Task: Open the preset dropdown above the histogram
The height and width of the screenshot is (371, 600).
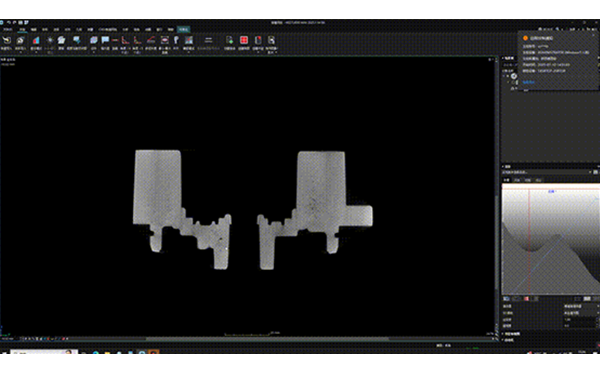Action: coord(547,172)
